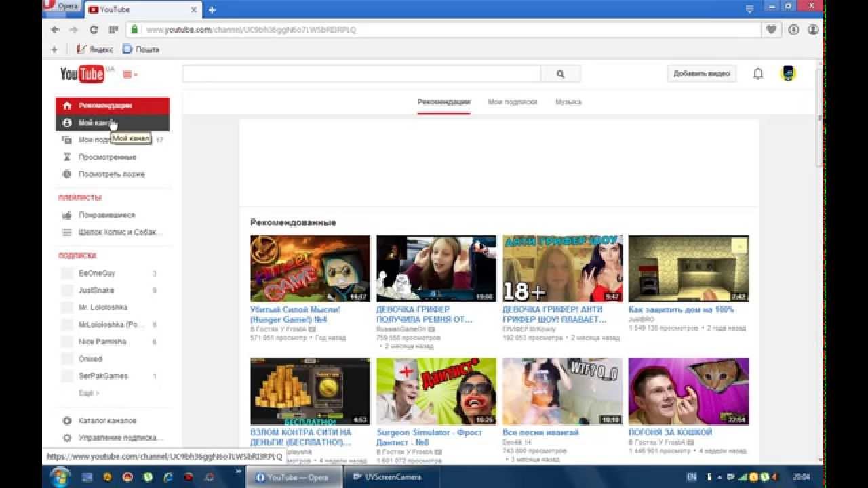Switch to Рекомендации tab
The height and width of the screenshot is (488, 868).
443,102
